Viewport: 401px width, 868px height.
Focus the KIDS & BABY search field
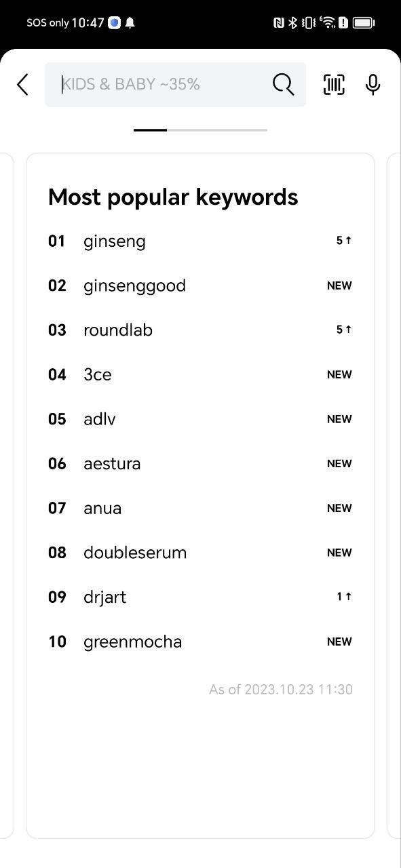coord(175,85)
